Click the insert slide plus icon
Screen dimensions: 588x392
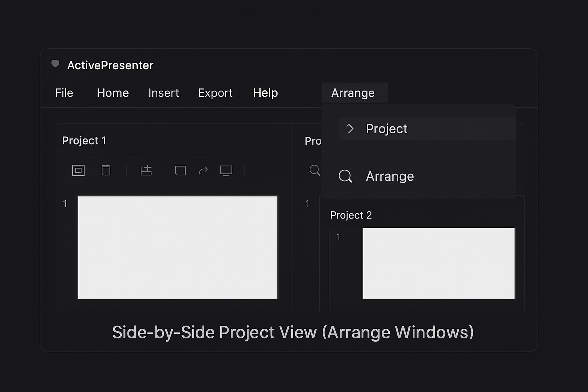pyautogui.click(x=146, y=170)
